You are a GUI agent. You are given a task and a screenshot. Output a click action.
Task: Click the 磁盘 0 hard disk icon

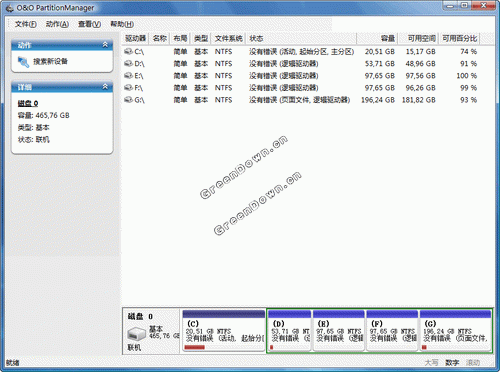136,334
